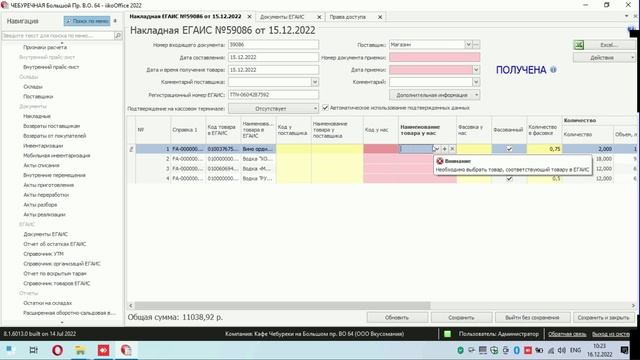Open the Дата приемки dropdown arrow
This screenshot has width=640, height=360.
coord(476,70)
